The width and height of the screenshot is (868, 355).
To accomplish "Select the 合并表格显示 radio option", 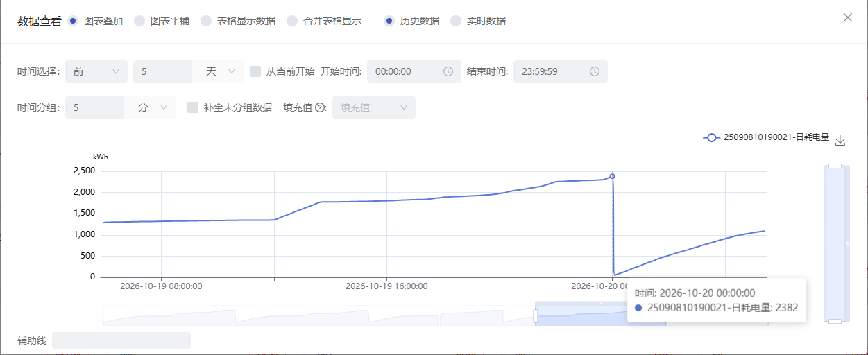I will (x=292, y=21).
